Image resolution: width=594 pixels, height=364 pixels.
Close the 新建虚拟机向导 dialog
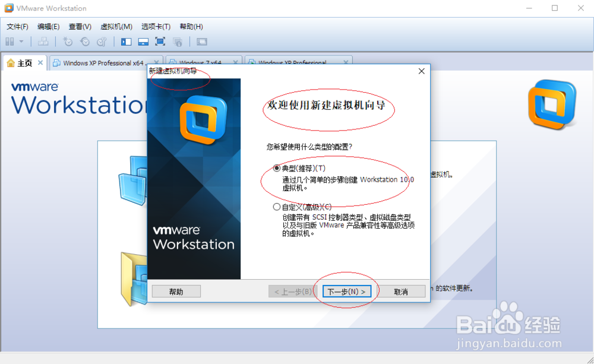pos(421,71)
